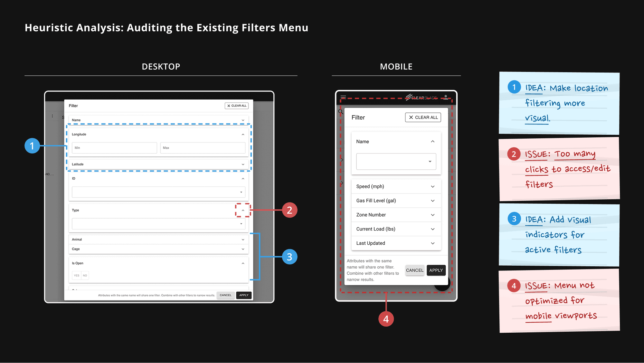Click the red numbered badge 4 below mobile

[386, 319]
